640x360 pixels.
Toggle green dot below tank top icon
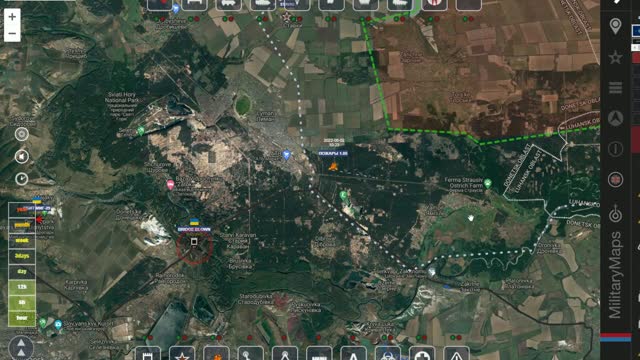coord(259,19)
